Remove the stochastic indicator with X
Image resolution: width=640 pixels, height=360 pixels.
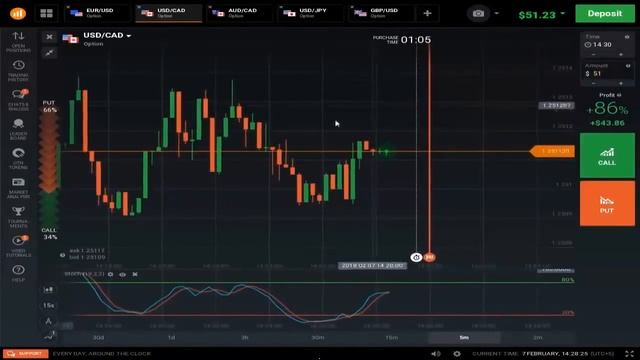point(135,274)
